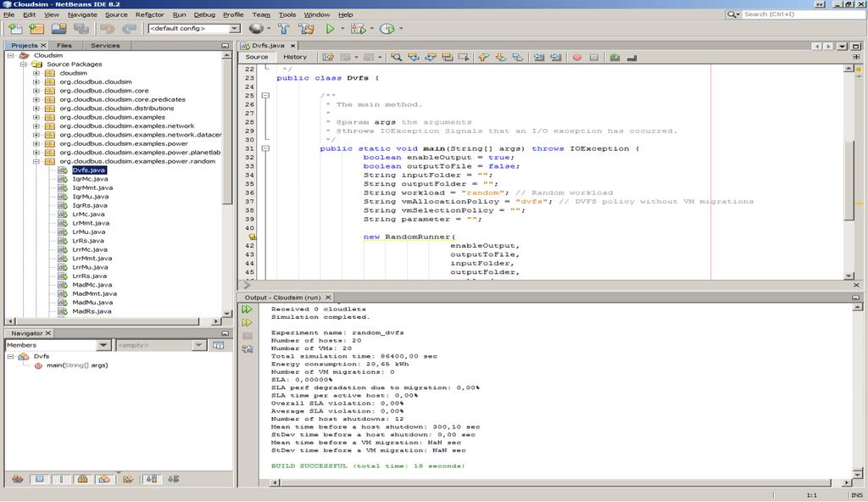Click the Find Next Occurrence icon
Viewport: 868px width, 502px height.
tap(430, 57)
